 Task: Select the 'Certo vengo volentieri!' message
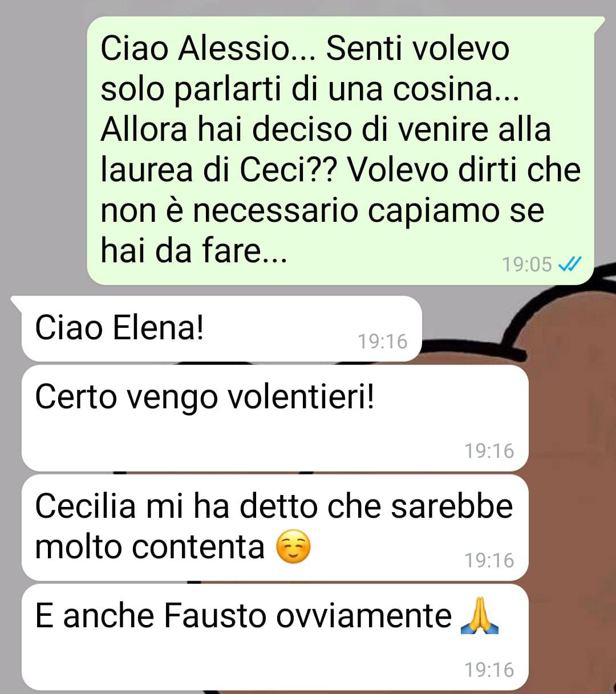point(275,418)
